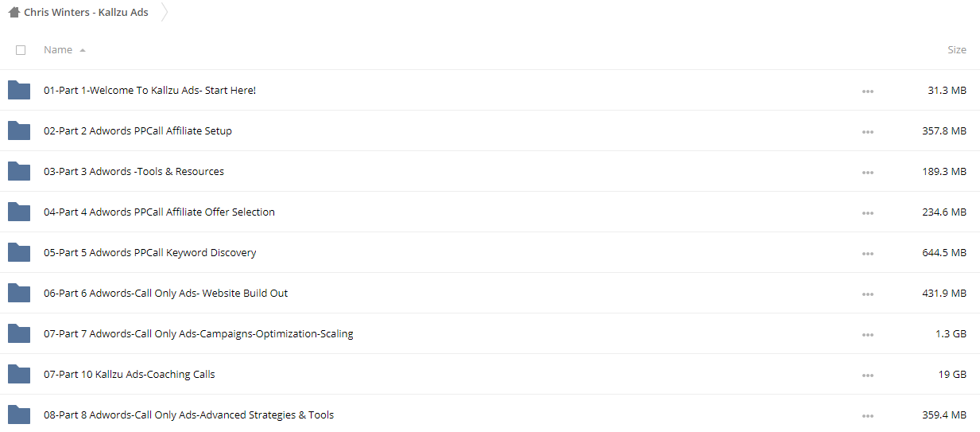Open more options for 04-Part 4 Offer Selection
This screenshot has height=432, width=980.
(868, 213)
